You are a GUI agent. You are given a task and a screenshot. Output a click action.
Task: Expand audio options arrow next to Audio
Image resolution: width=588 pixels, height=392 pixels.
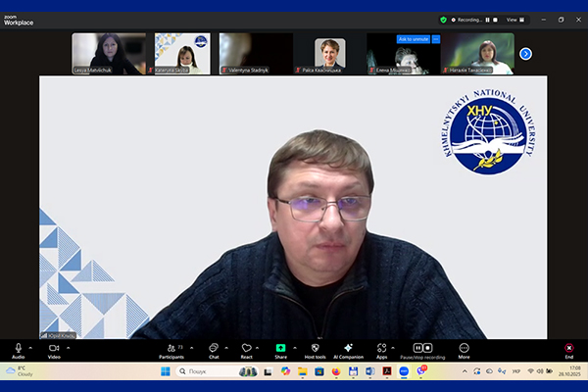pyautogui.click(x=30, y=347)
